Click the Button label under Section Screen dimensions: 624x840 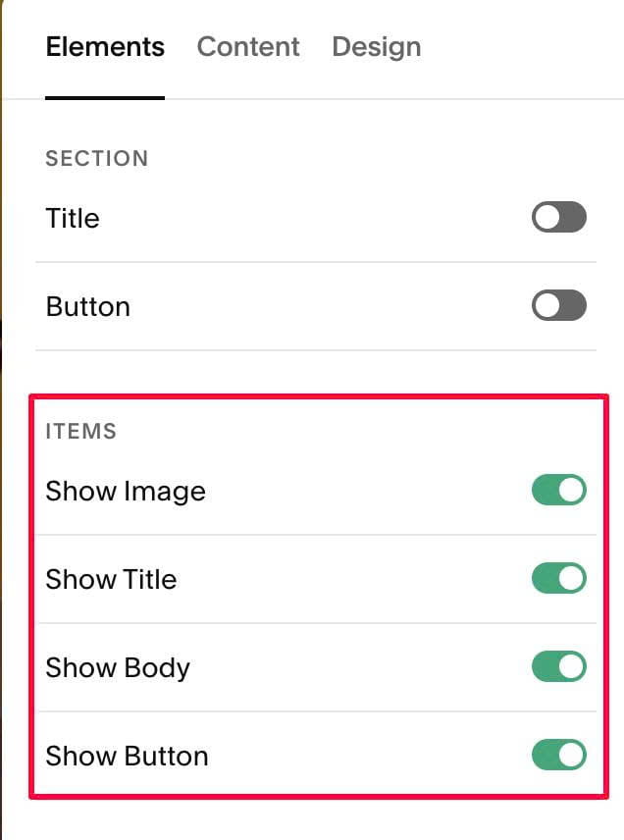tap(88, 306)
